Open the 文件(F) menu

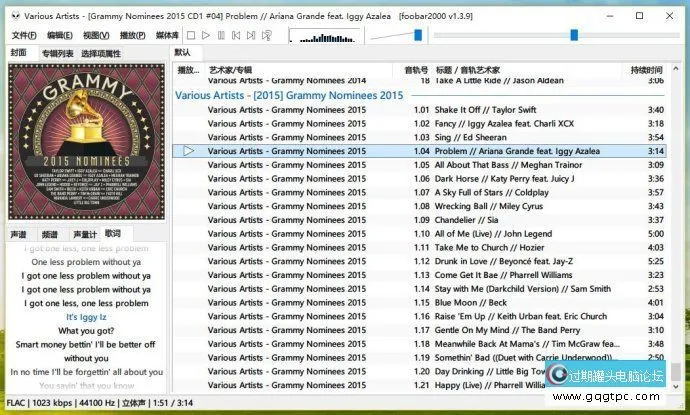click(24, 35)
